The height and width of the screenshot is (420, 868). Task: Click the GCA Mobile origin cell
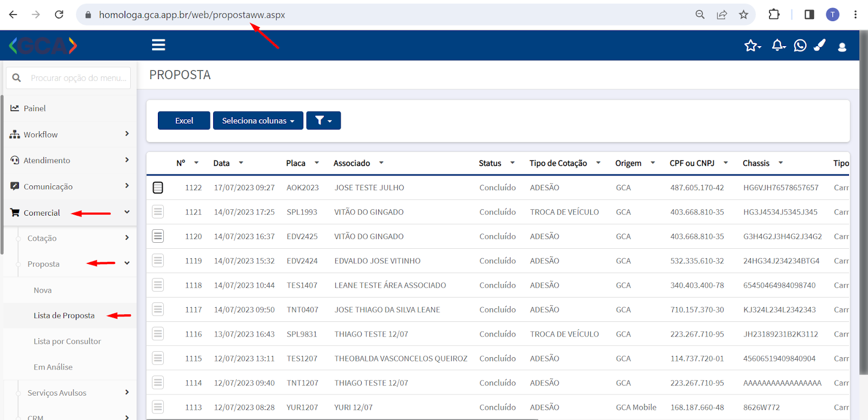tap(636, 407)
